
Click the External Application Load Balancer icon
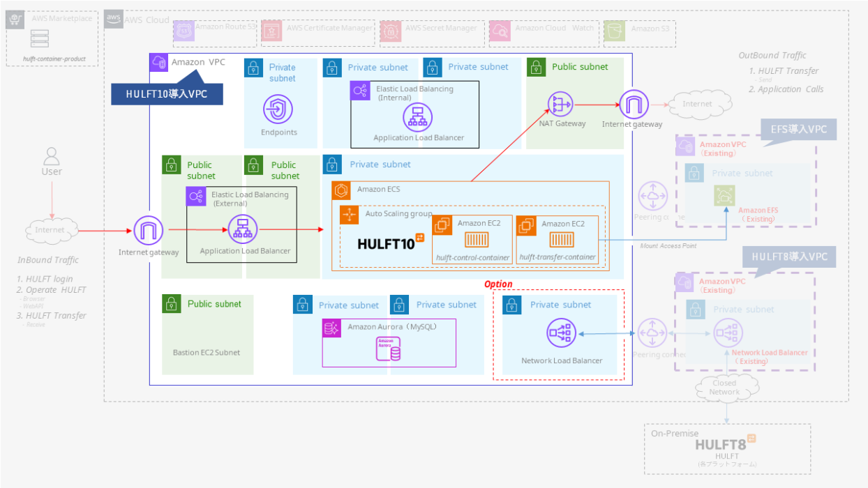(x=244, y=229)
